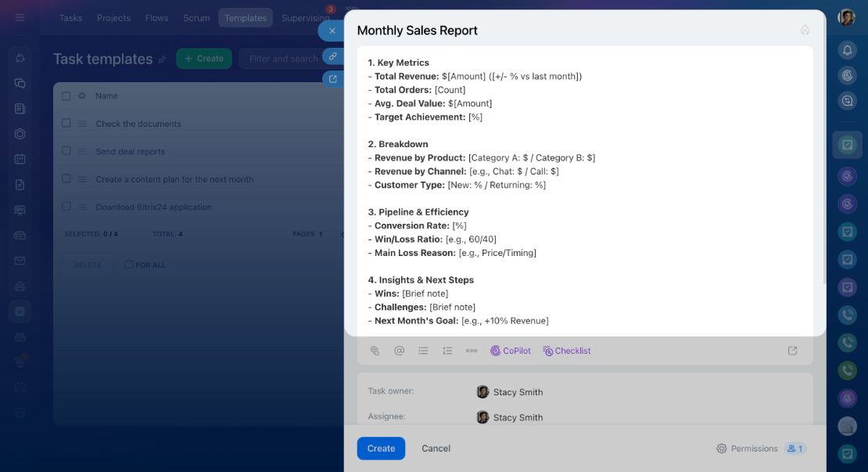Open the calendar icon in left sidebar

20,160
